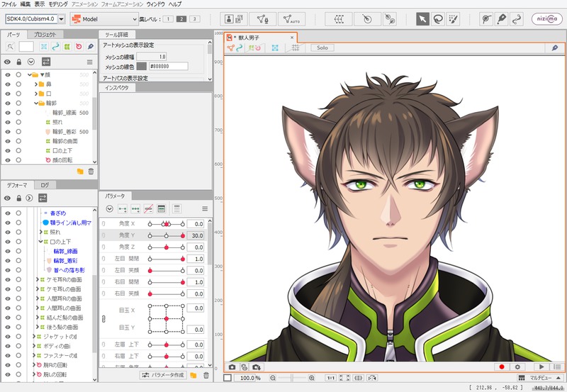The image size is (567, 392).
Task: Click the parameter panel hamburger menu
Action: click(205, 208)
